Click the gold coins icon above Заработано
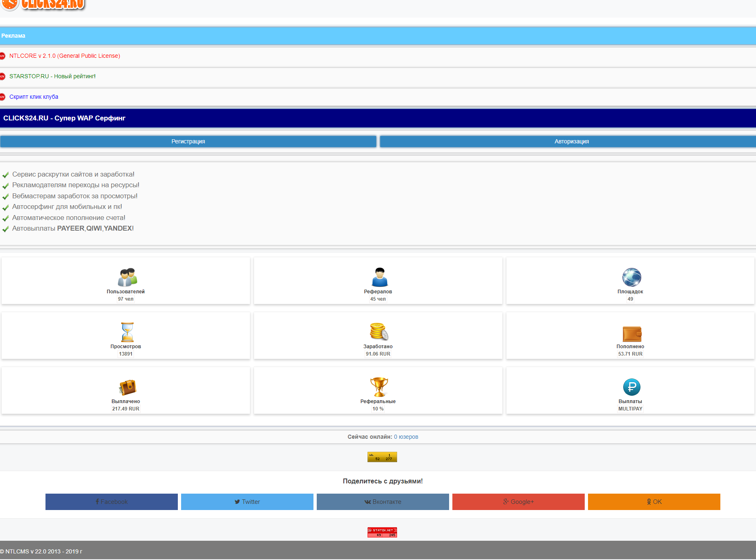The image size is (756, 560). click(x=379, y=332)
